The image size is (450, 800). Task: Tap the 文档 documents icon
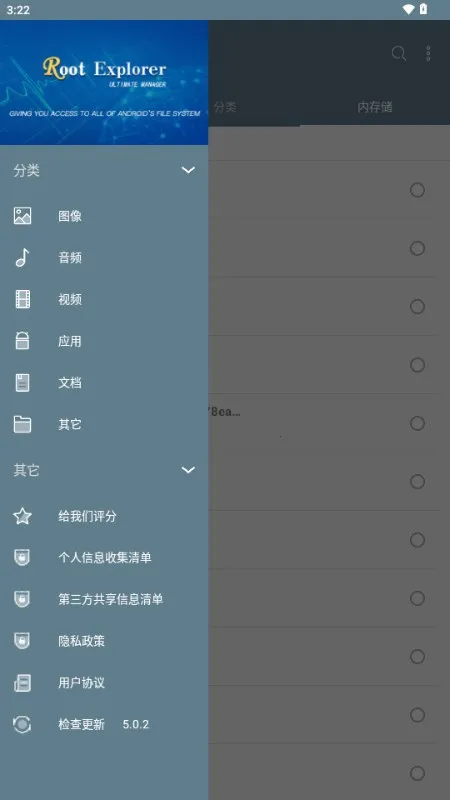click(x=22, y=383)
